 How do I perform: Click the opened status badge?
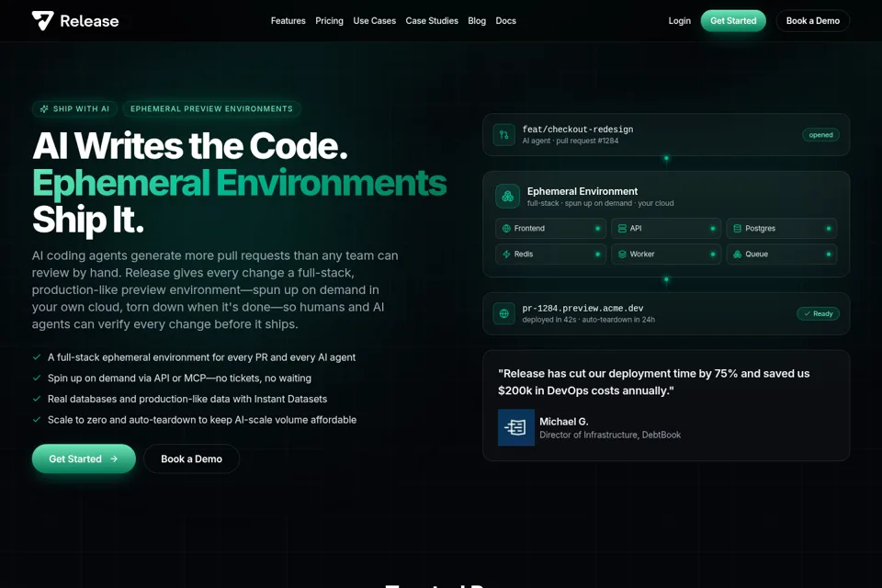(820, 135)
